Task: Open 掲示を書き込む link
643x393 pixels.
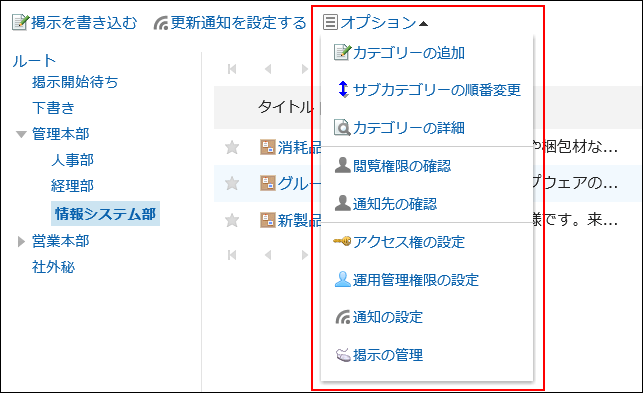Action: click(84, 22)
